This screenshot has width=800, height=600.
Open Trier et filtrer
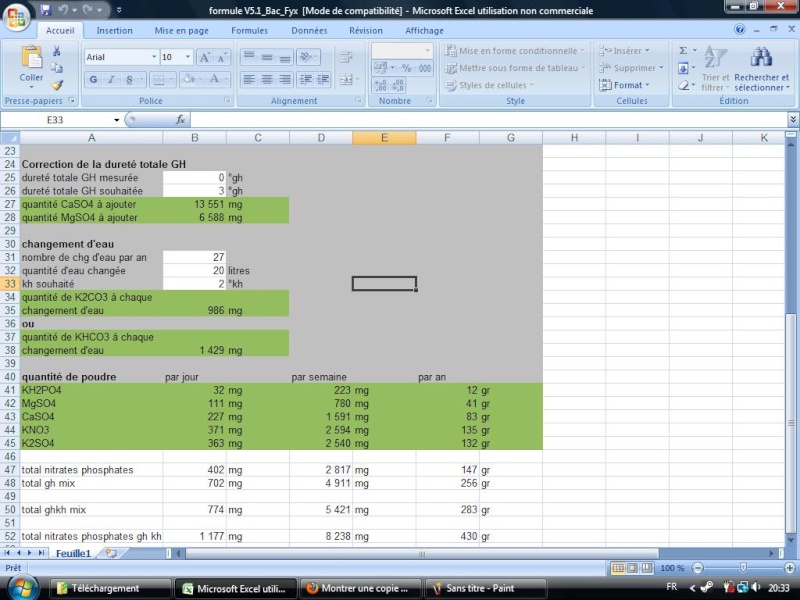(715, 68)
